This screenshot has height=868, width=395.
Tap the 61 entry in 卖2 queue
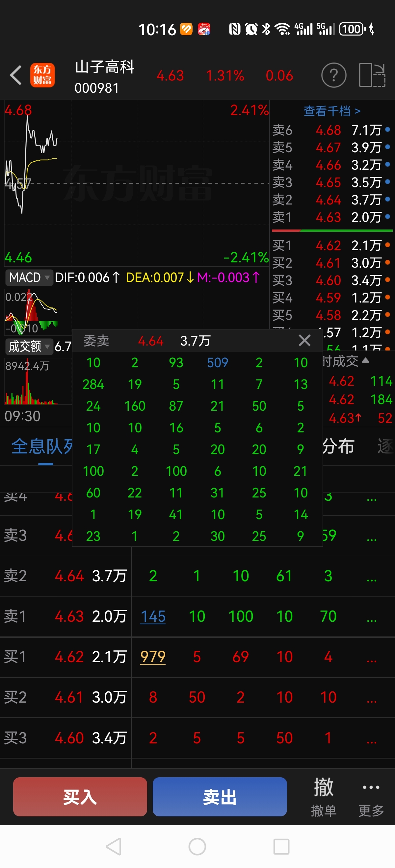[284, 576]
